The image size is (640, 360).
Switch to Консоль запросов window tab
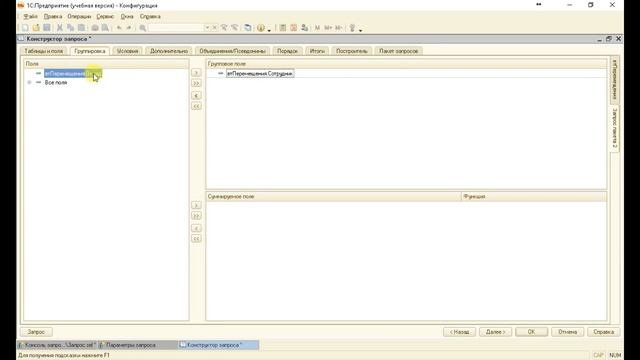(x=57, y=345)
